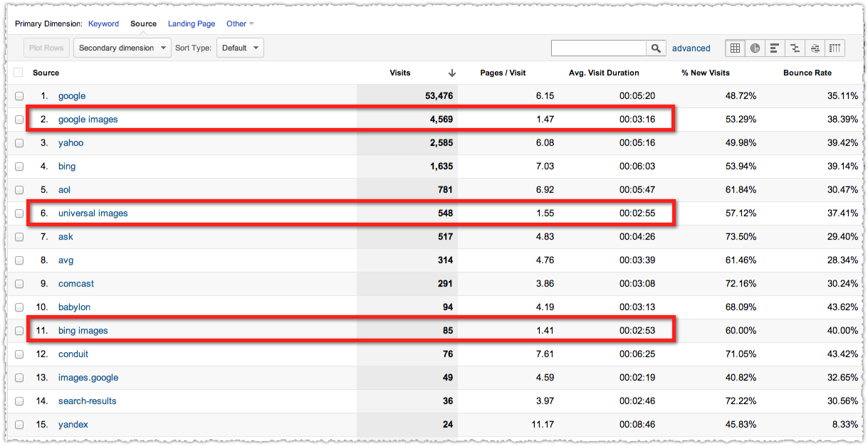The width and height of the screenshot is (868, 446).
Task: Switch to the comparison view icon
Action: 795,48
